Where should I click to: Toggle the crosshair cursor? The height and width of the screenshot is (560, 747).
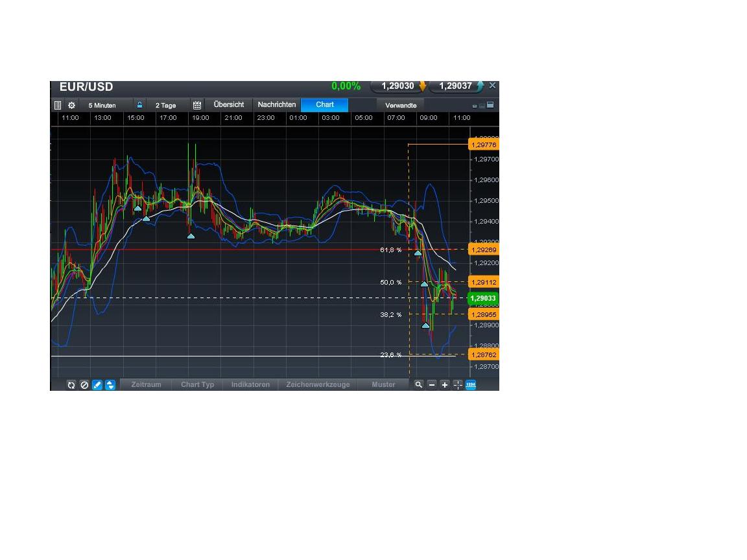tap(458, 385)
